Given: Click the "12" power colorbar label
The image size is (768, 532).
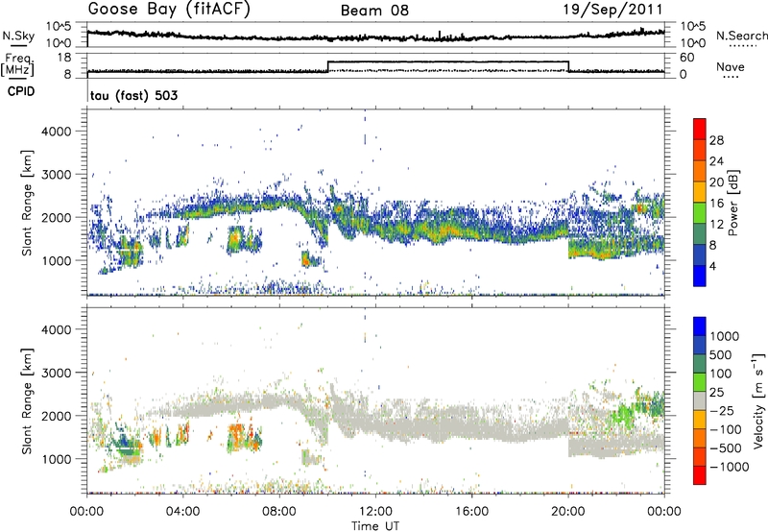Looking at the screenshot, I should pos(716,225).
